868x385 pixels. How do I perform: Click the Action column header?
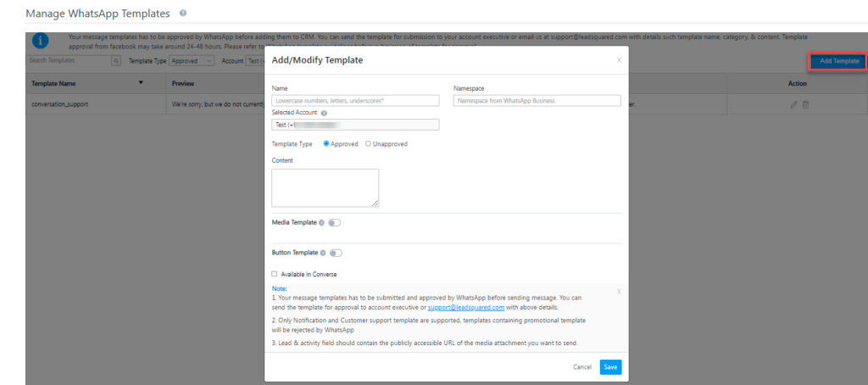pos(797,84)
